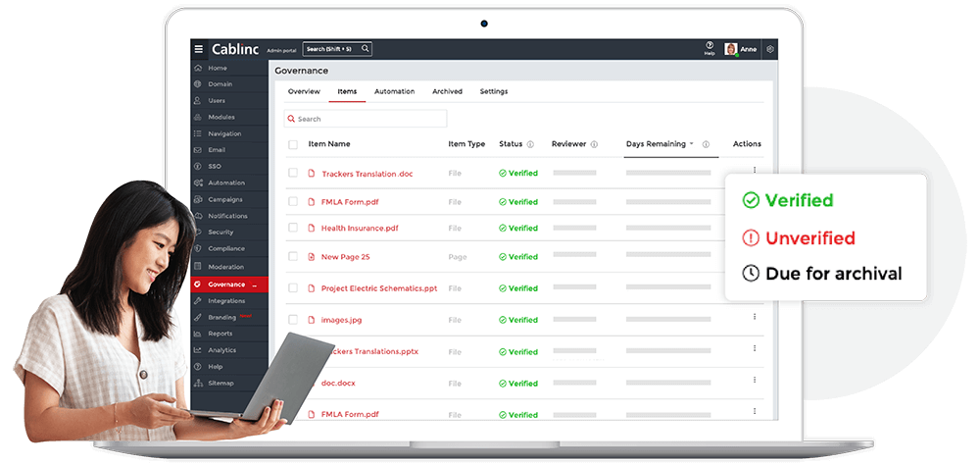Click the Item Type column header
This screenshot has width=980, height=466.
466,144
